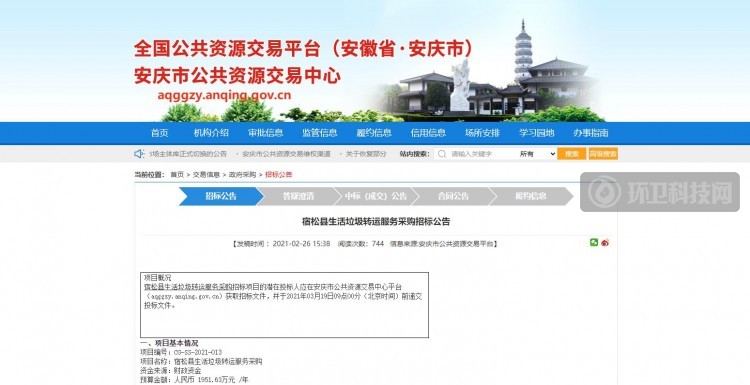
Task: Click breadcrumb link 首页
Action: pyautogui.click(x=177, y=175)
